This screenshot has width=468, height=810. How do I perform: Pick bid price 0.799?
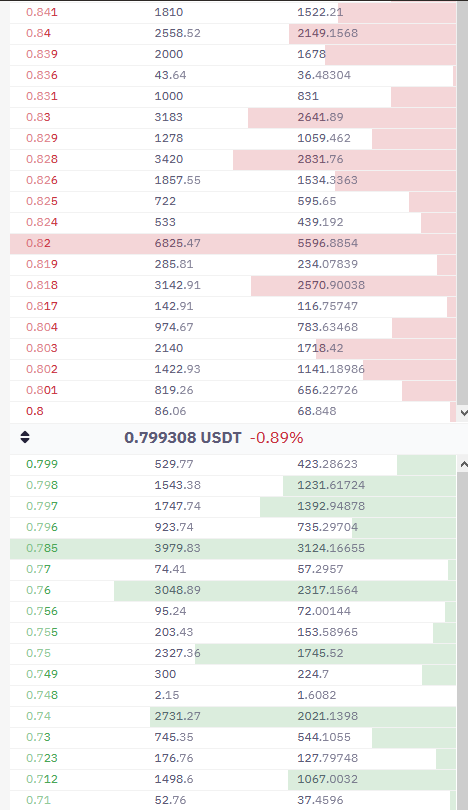coord(42,464)
